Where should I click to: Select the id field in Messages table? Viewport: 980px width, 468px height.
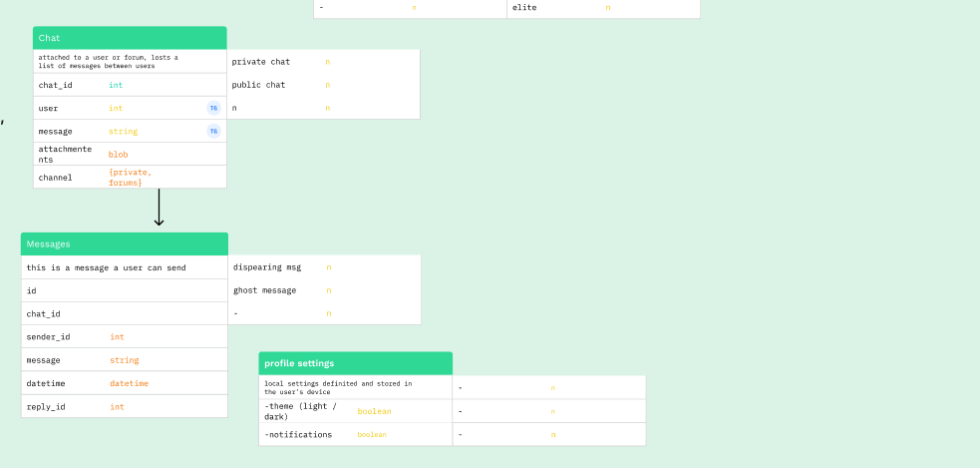pyautogui.click(x=31, y=291)
